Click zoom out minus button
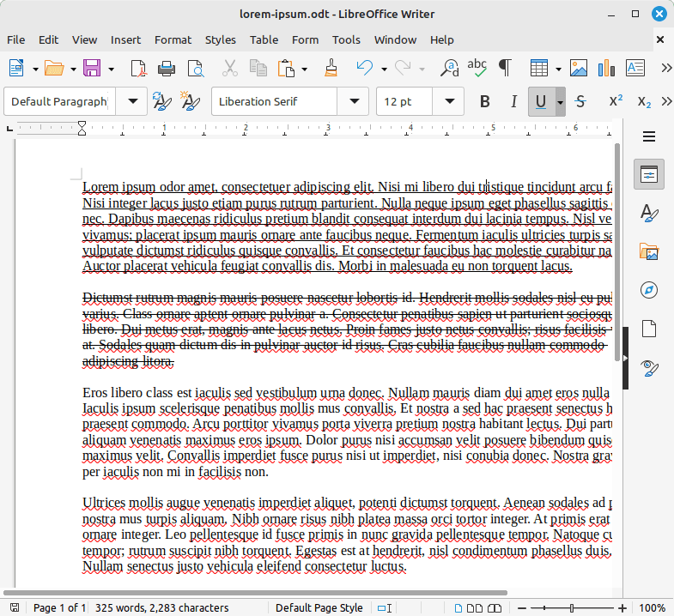Image resolution: width=674 pixels, height=616 pixels. 522,607
